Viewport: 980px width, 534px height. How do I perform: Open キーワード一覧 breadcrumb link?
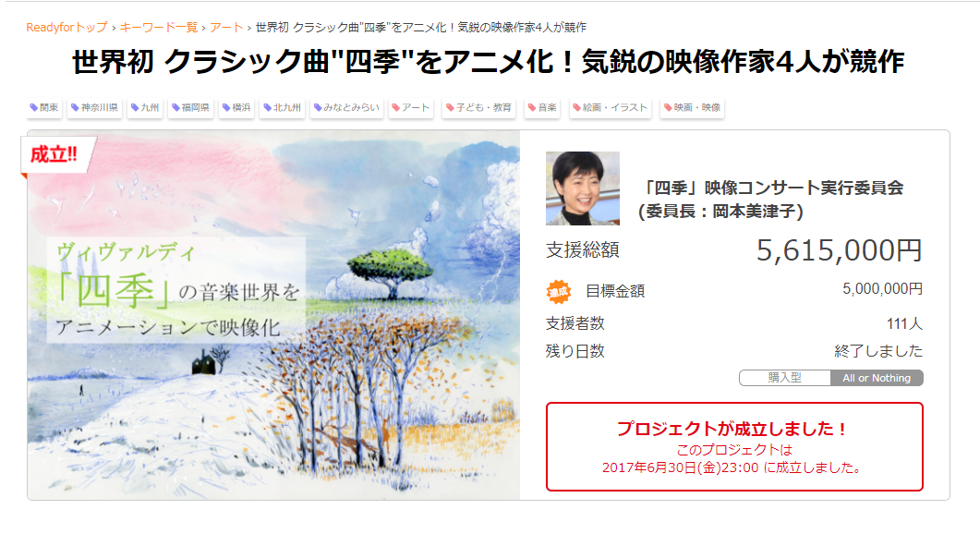159,28
